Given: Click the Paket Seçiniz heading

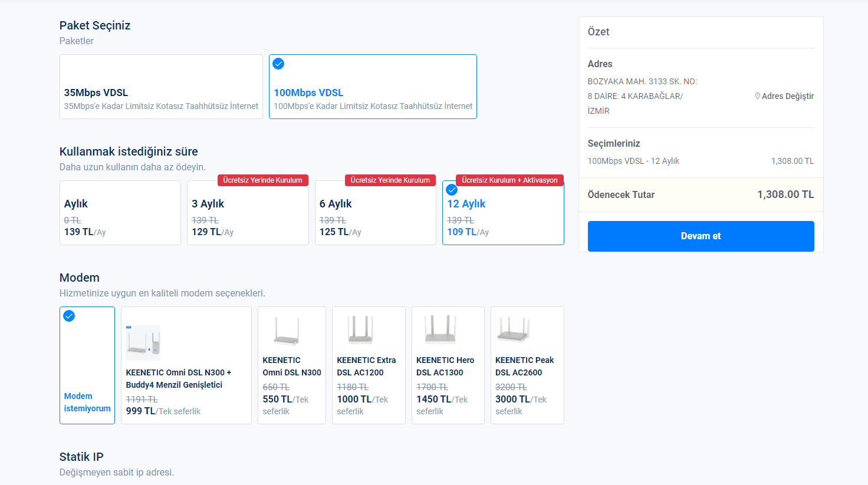Looking at the screenshot, I should point(95,25).
